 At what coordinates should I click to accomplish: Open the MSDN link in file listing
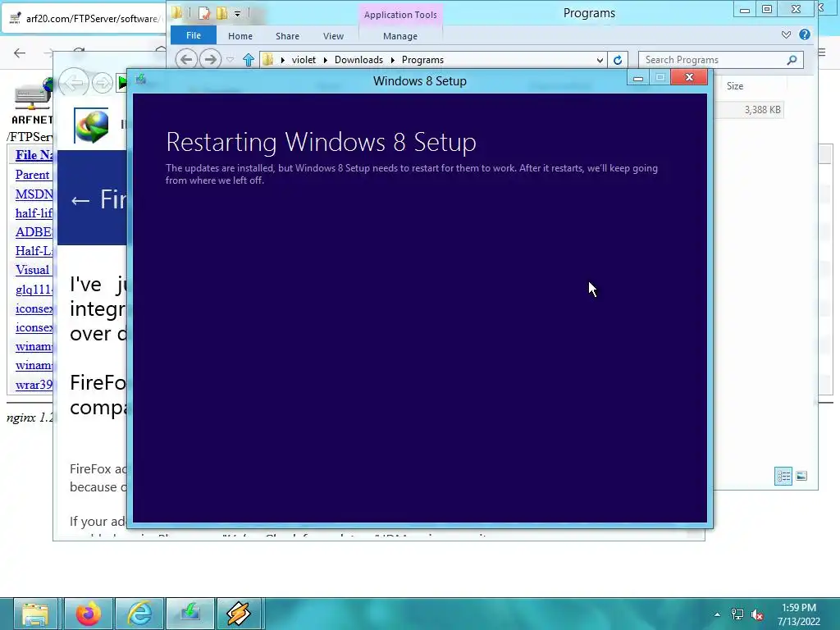click(34, 194)
